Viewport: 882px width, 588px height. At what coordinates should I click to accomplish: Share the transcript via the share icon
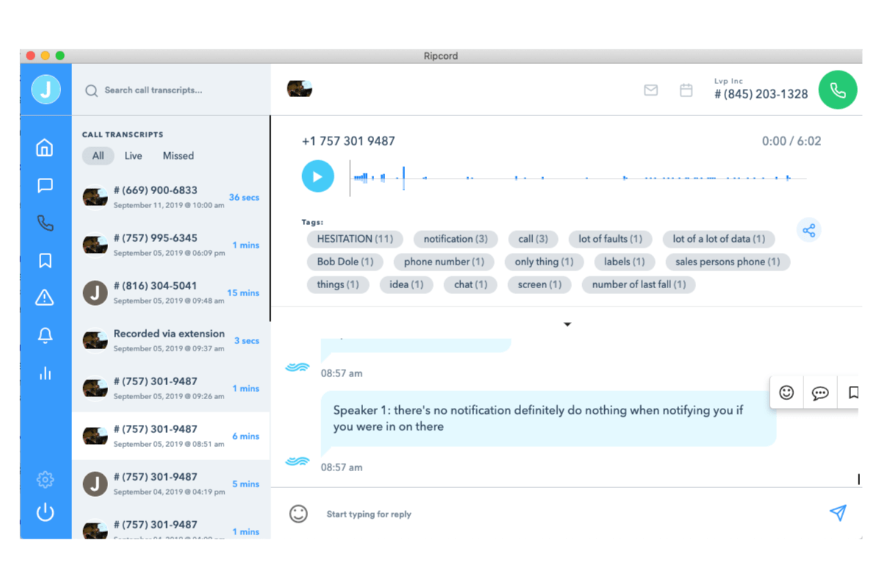click(809, 230)
